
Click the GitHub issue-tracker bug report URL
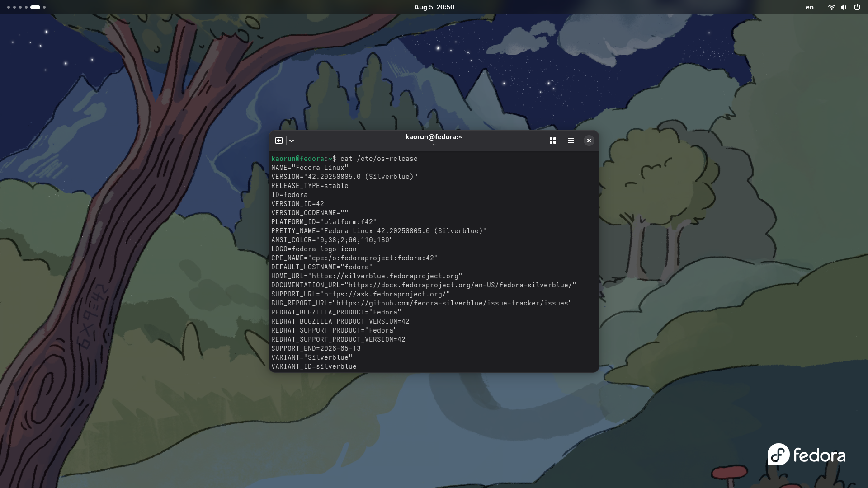pyautogui.click(x=452, y=303)
